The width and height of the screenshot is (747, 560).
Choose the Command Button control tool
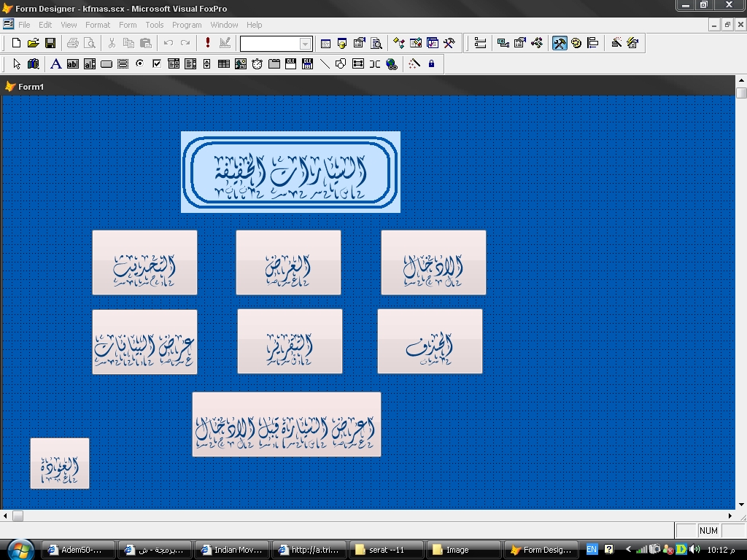pyautogui.click(x=107, y=64)
